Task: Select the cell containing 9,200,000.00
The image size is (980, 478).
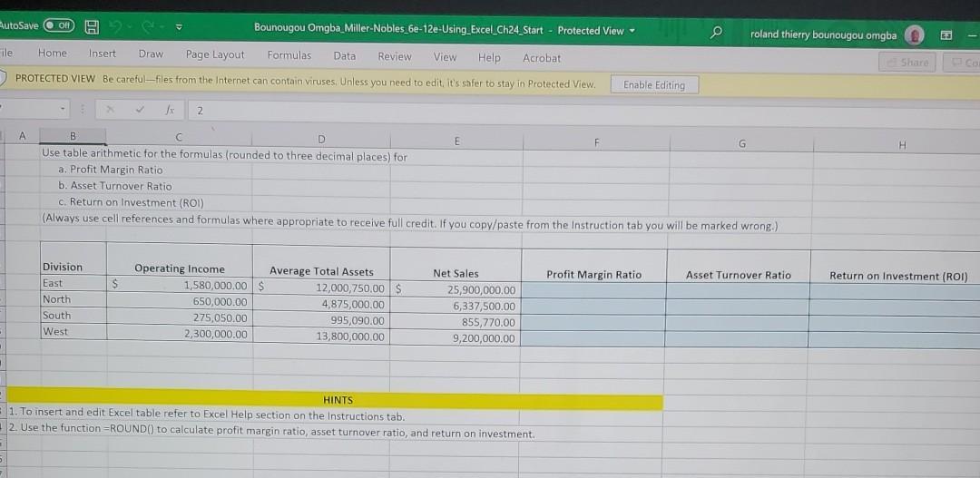Action: 456,338
